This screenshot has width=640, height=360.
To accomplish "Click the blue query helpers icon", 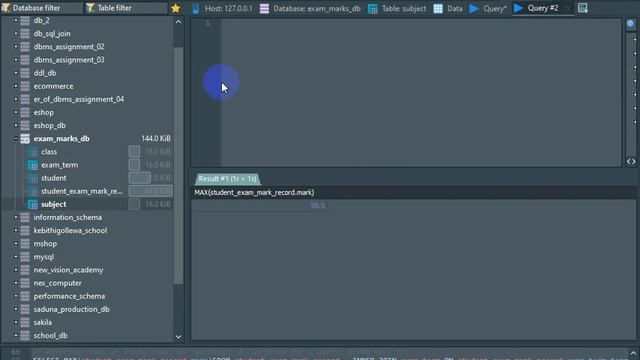I will (631, 24).
